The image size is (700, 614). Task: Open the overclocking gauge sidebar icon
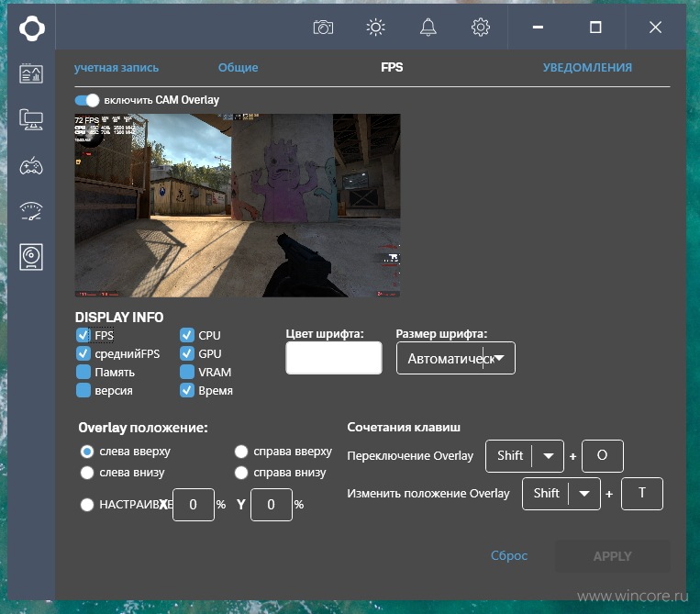[31, 211]
